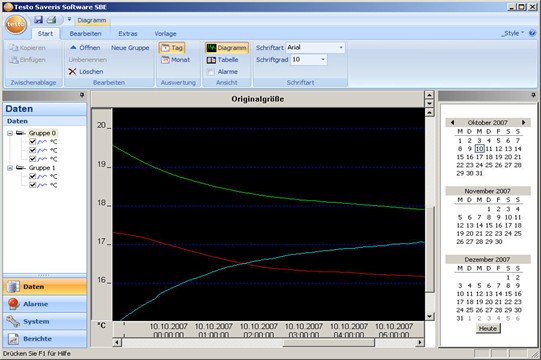Select the Tag day evaluation icon

coord(165,48)
